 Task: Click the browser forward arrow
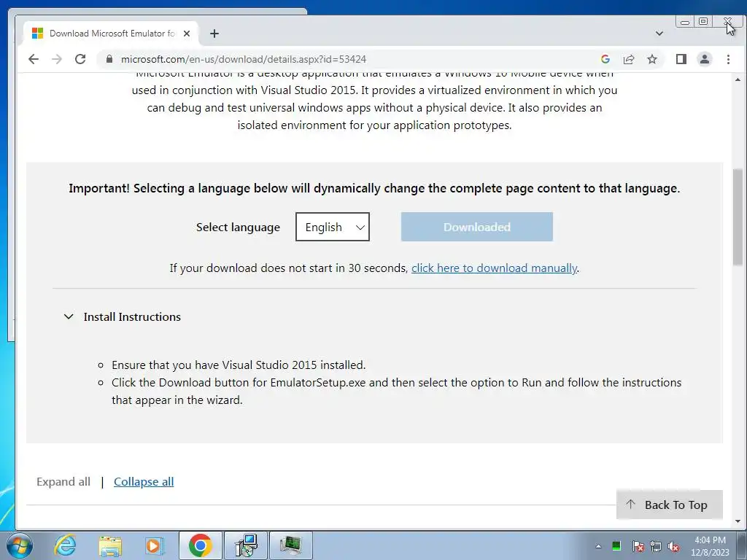click(x=57, y=59)
